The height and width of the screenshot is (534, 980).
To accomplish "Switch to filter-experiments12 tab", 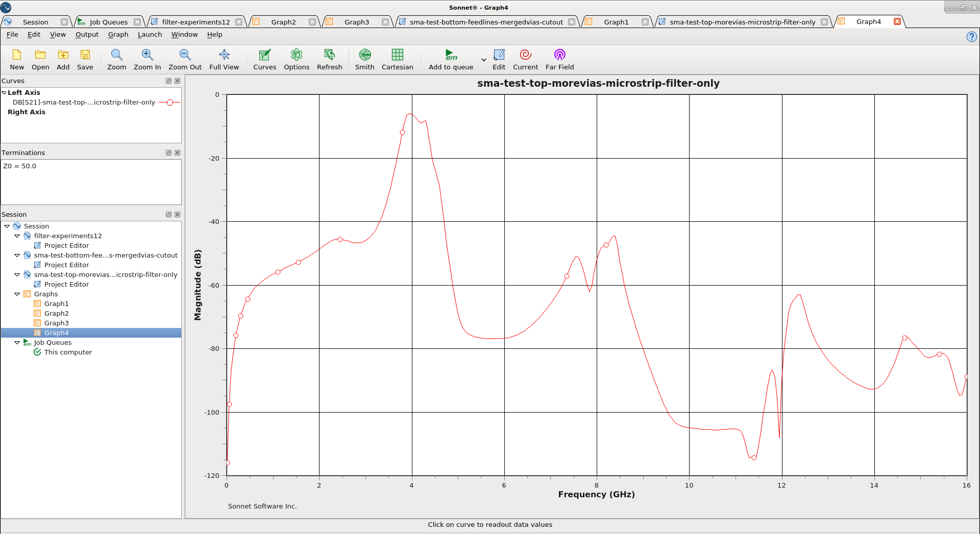I will click(195, 22).
